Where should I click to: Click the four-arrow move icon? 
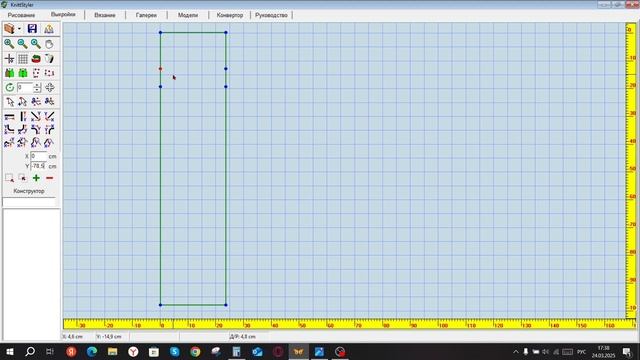pyautogui.click(x=50, y=87)
